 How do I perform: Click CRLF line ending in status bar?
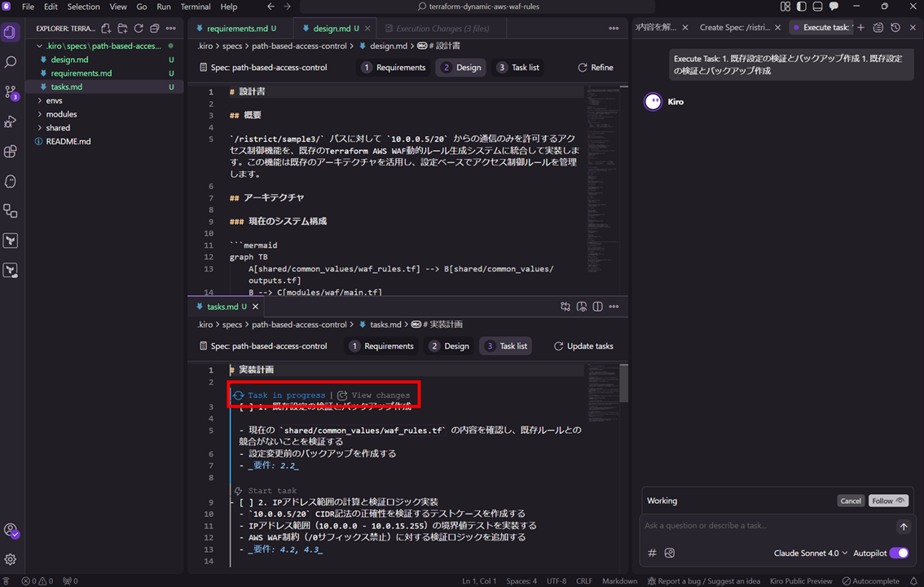tap(584, 581)
